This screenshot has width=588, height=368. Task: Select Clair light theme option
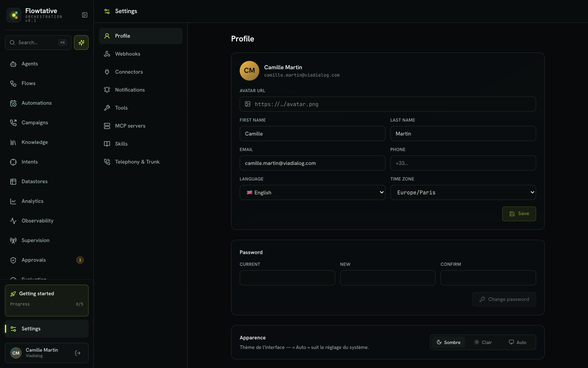(483, 342)
